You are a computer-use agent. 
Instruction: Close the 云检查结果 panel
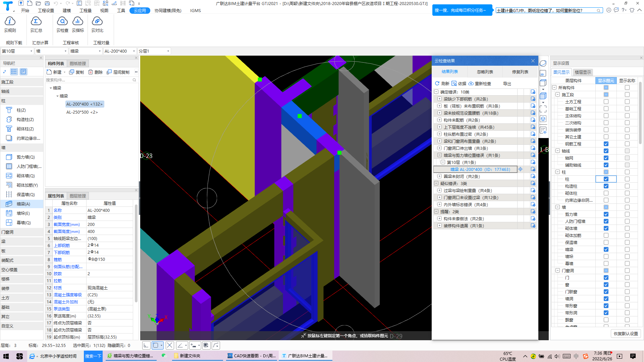pyautogui.click(x=533, y=61)
